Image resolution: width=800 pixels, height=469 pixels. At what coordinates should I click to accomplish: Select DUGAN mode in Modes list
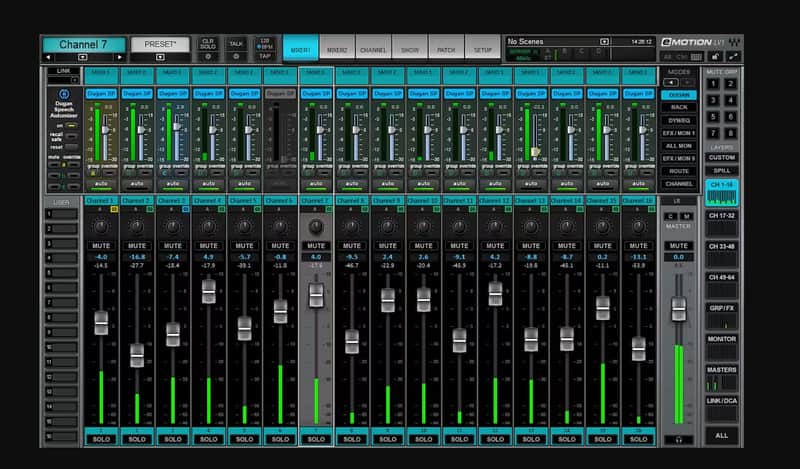point(679,95)
